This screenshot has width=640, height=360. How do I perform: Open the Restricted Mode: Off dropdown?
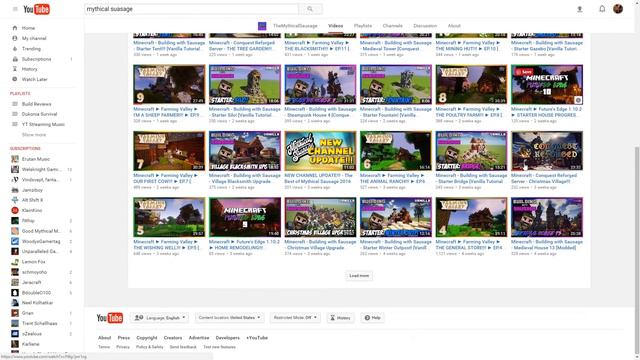tap(295, 318)
